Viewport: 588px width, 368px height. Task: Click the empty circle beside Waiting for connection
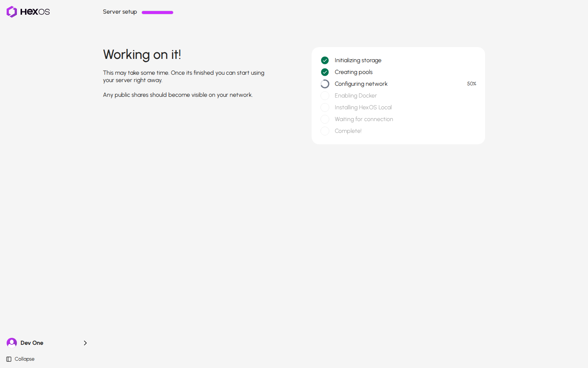(x=325, y=119)
